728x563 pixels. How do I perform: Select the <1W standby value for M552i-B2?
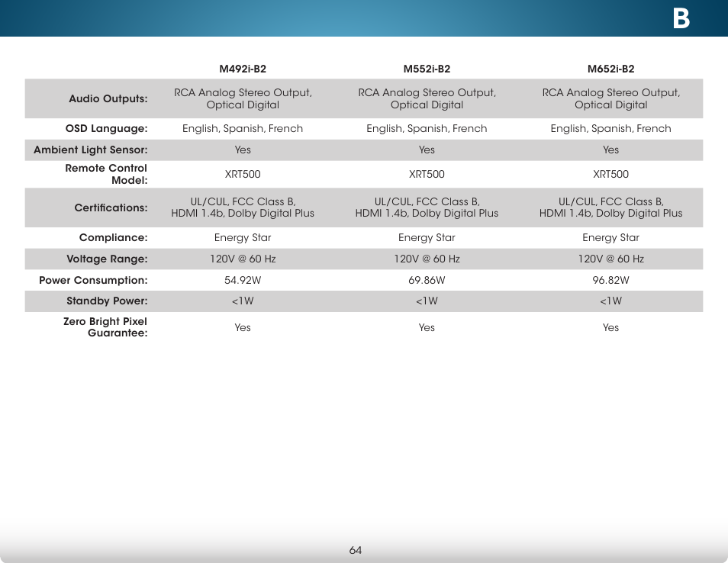(427, 301)
